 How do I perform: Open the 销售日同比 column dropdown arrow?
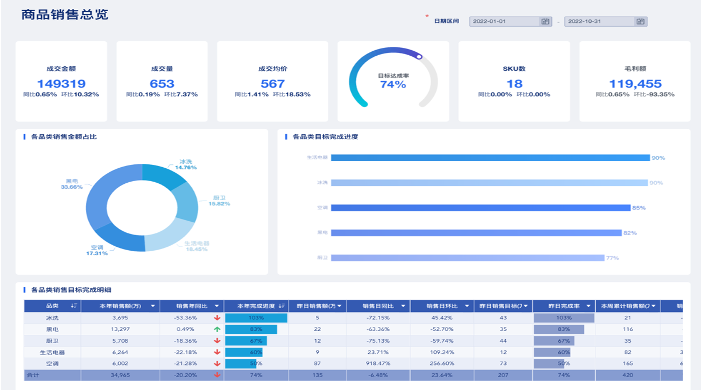[403, 306]
